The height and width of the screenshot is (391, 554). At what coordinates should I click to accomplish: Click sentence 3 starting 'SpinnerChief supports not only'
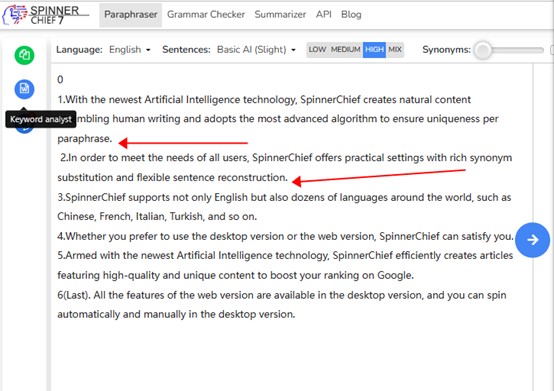(284, 197)
